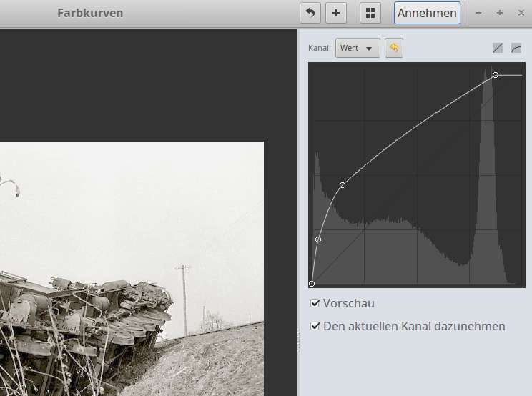Open the presets grid view button
The image size is (532, 396).
(x=370, y=13)
